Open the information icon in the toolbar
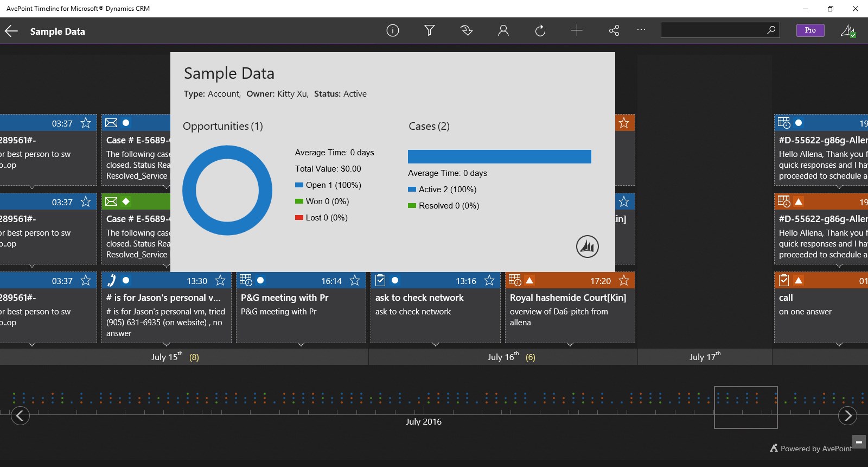 393,30
